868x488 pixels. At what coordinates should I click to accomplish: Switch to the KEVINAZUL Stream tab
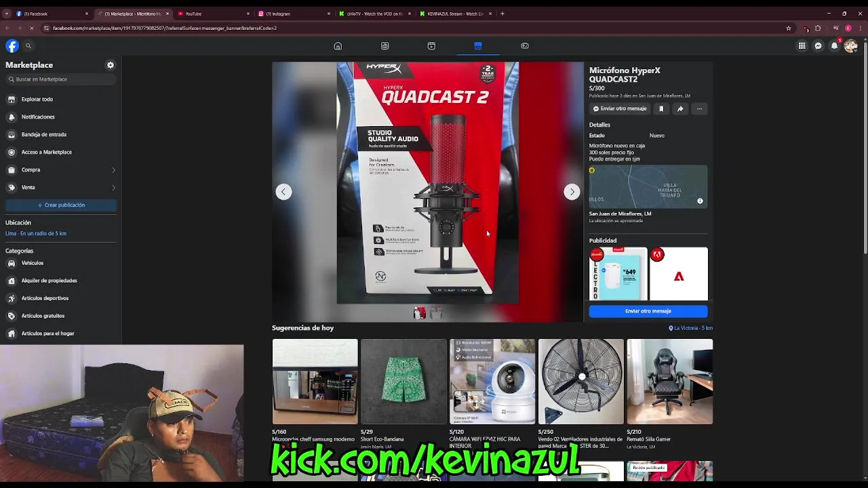tap(455, 14)
